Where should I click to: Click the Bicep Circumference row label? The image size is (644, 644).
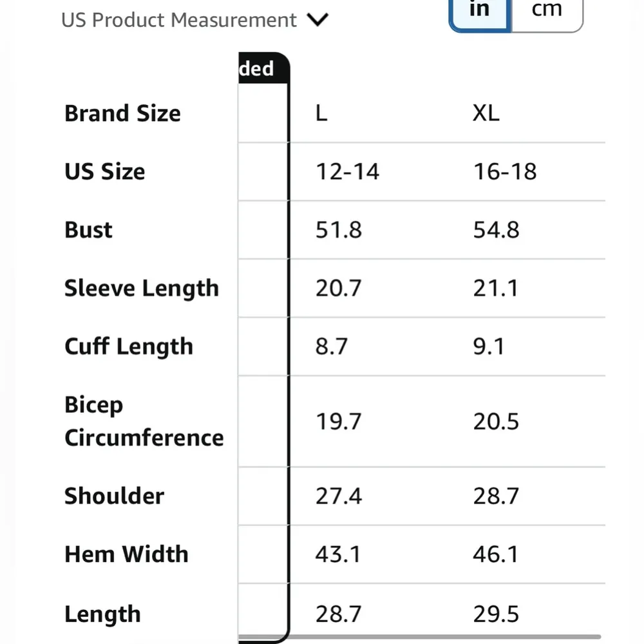click(x=144, y=421)
